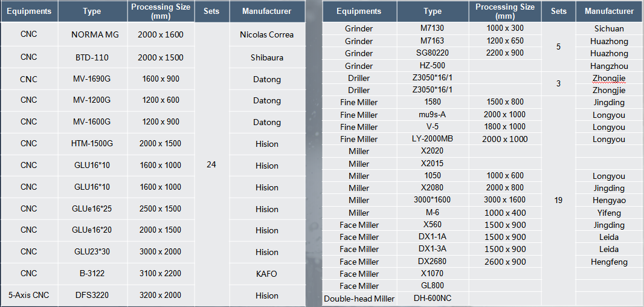Select the 5-Axis CNC equipment cell
The width and height of the screenshot is (644, 307).
28,296
